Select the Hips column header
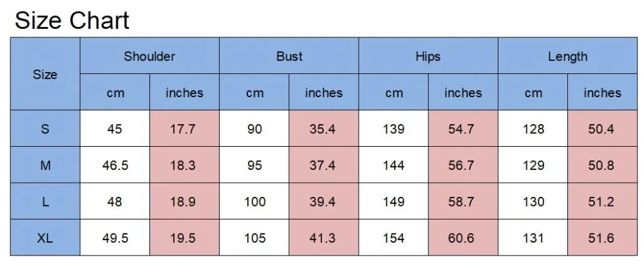 (x=428, y=56)
